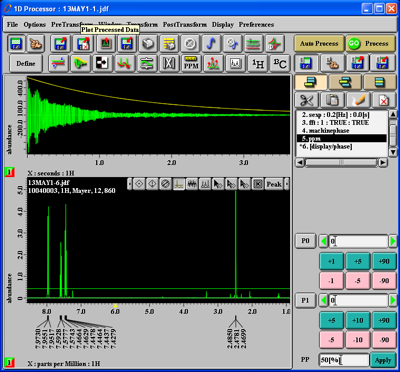Click the PP percentage input field
Image resolution: width=400 pixels, height=372 pixels.
[344, 360]
